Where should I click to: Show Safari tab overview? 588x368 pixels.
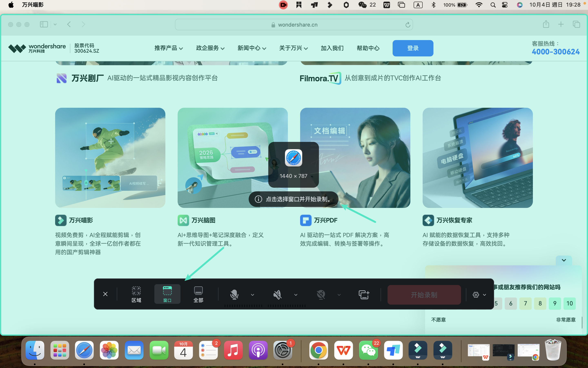(576, 24)
